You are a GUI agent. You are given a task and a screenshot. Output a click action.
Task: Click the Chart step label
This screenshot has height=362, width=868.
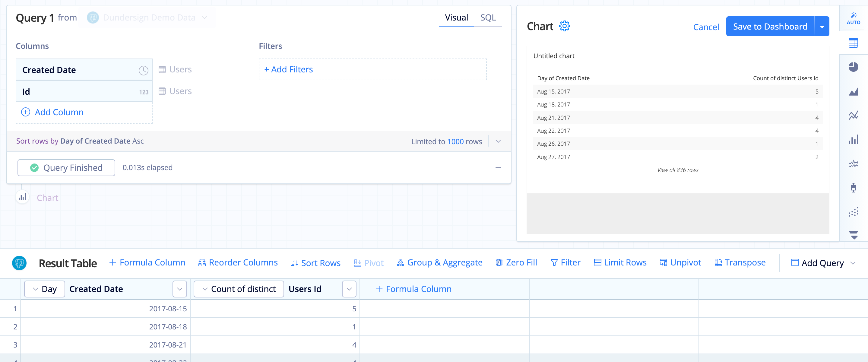point(48,198)
